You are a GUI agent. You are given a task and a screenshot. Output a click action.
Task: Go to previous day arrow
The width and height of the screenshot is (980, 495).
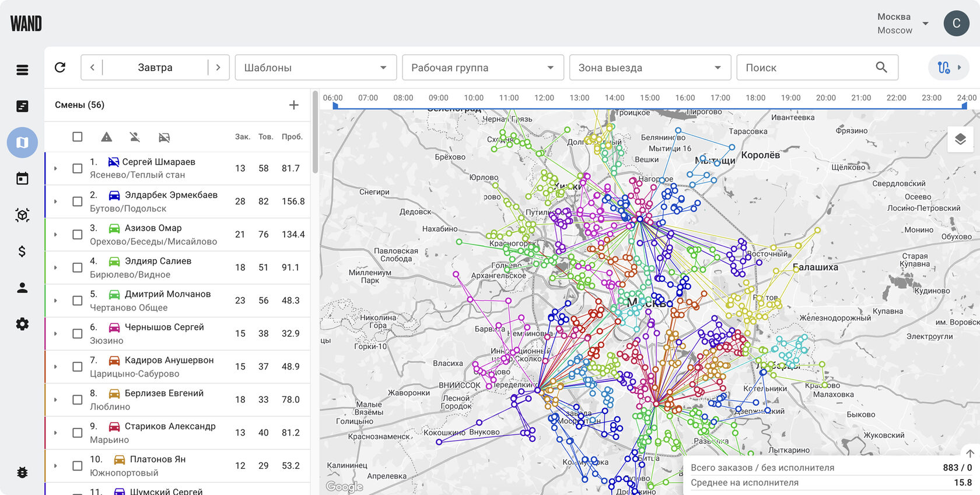(x=92, y=68)
